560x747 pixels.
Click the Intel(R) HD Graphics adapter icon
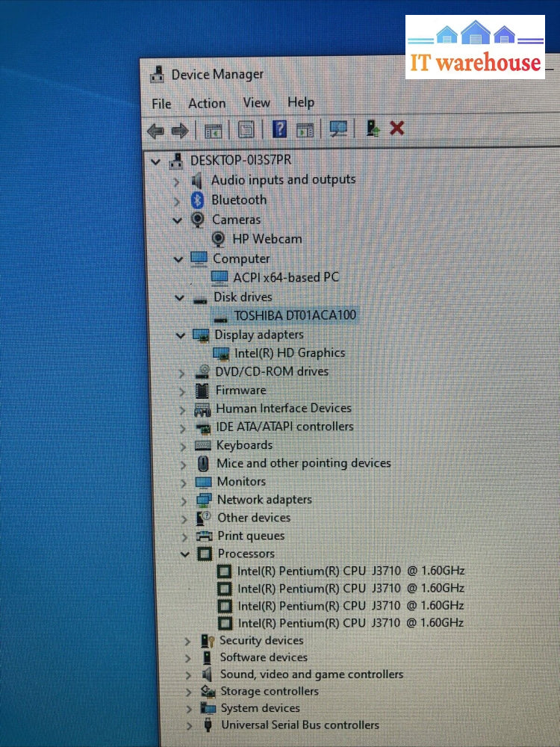(221, 353)
